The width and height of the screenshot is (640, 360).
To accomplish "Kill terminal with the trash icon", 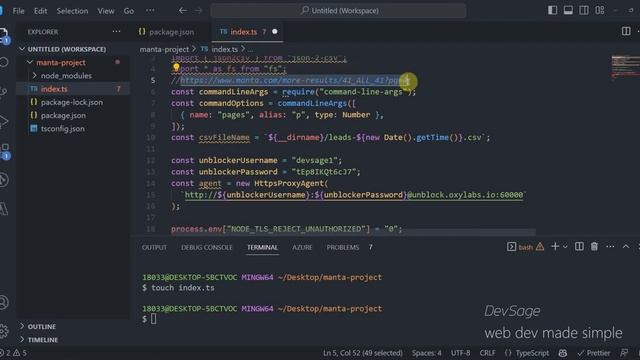I will [x=594, y=247].
